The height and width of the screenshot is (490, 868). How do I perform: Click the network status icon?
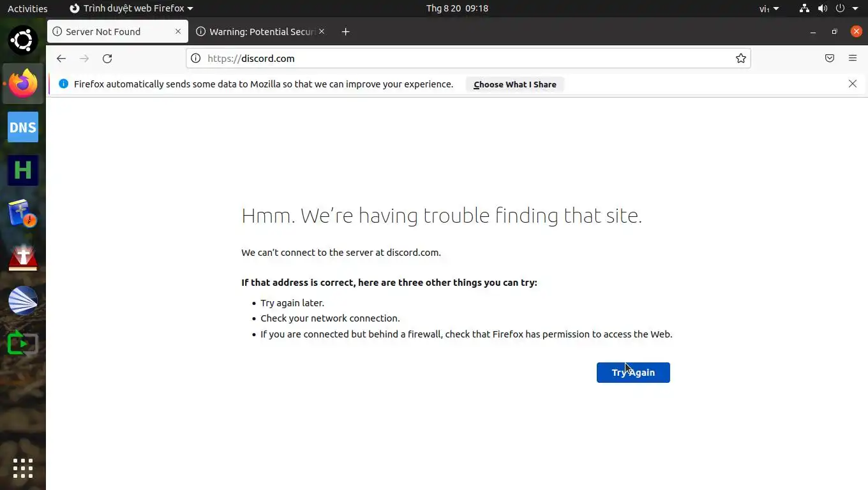(804, 8)
